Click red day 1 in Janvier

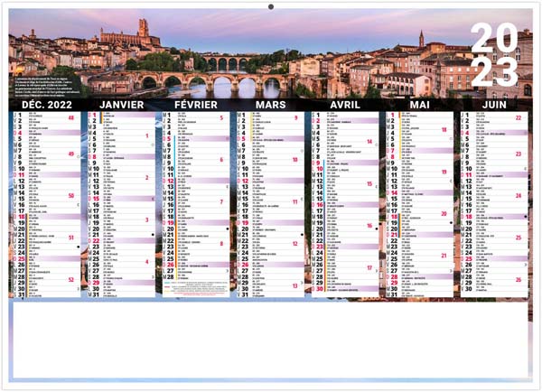pos(94,115)
